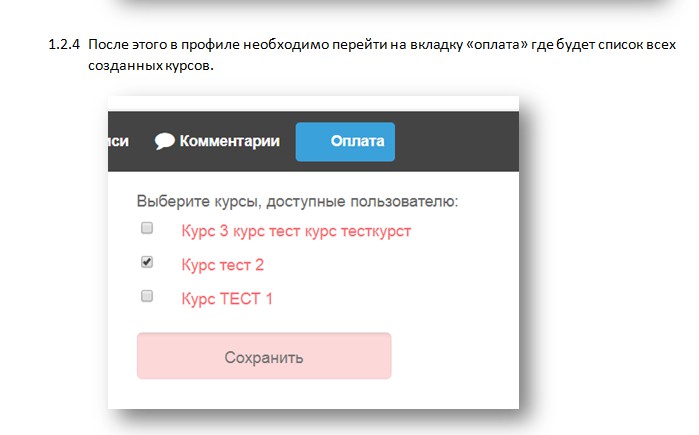This screenshot has height=435, width=699.
Task: Select the partially visible tab ending in "иси"
Action: [117, 141]
